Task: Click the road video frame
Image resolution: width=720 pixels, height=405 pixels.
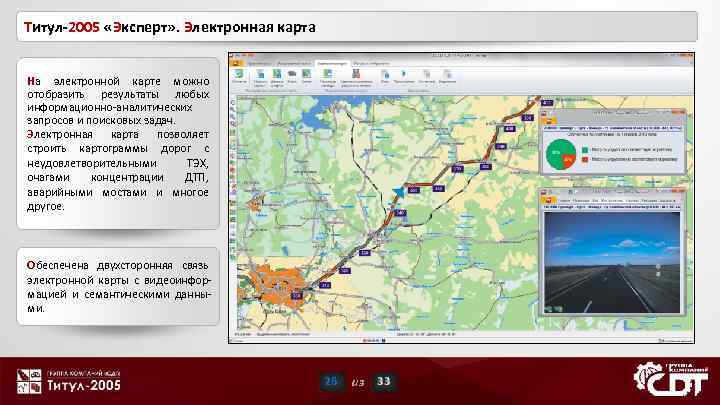Action: [612, 263]
